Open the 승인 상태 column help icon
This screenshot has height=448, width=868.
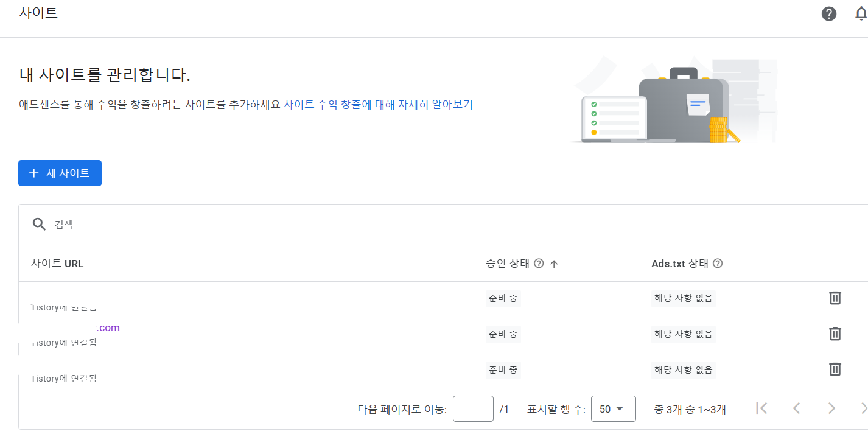[539, 263]
